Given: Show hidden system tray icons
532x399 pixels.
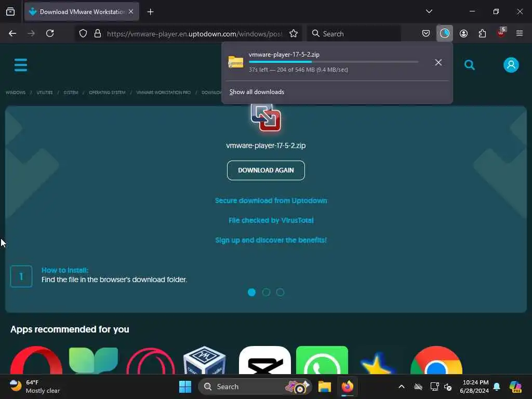Looking at the screenshot, I should click(402, 387).
